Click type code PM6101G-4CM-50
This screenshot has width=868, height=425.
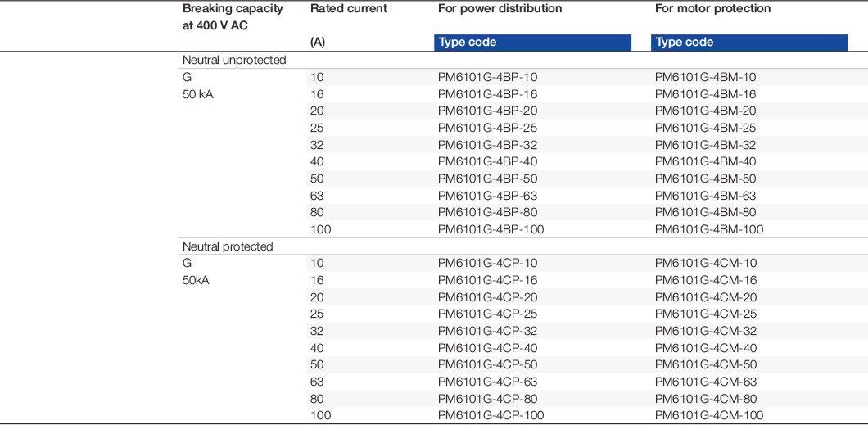(x=705, y=364)
